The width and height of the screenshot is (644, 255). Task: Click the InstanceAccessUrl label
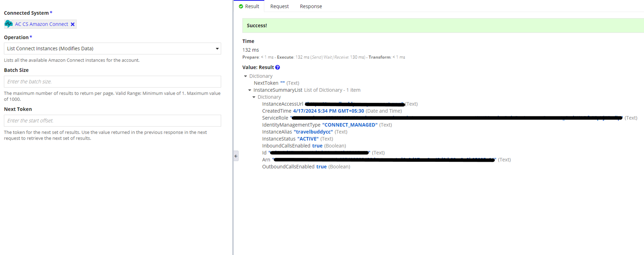(x=282, y=104)
